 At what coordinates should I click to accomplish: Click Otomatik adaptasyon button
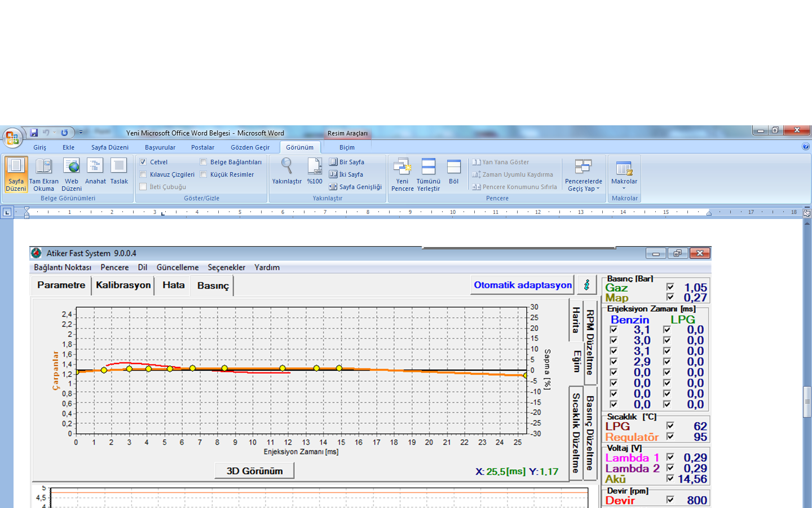pos(523,285)
